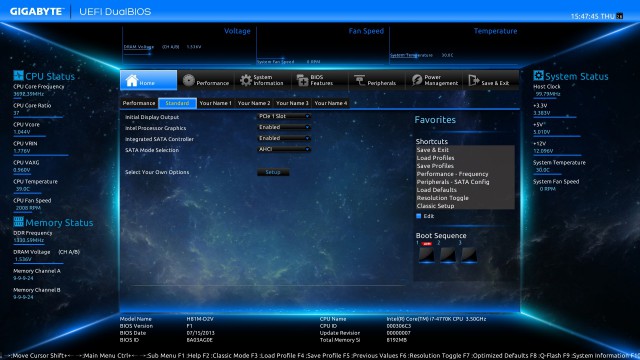Click the Classic Setup shortcut
Viewport: 640px width, 360px height.
(436, 206)
